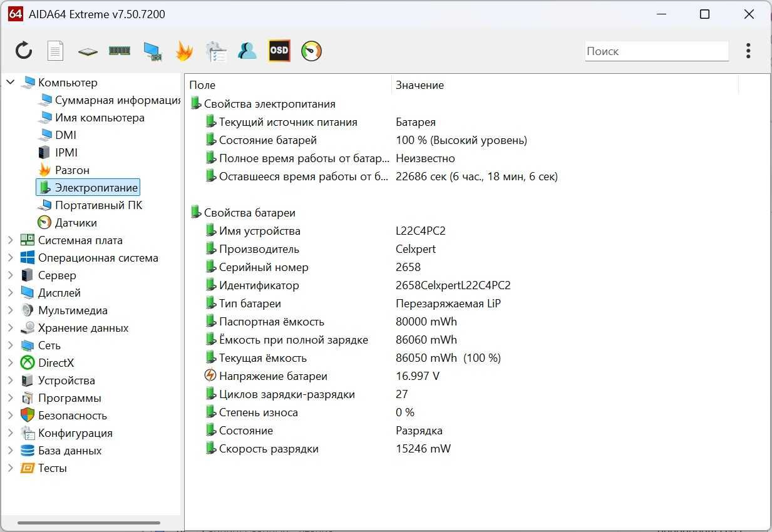The height and width of the screenshot is (532, 772).
Task: Click the AIDA64 title bar logo
Action: pos(16,14)
